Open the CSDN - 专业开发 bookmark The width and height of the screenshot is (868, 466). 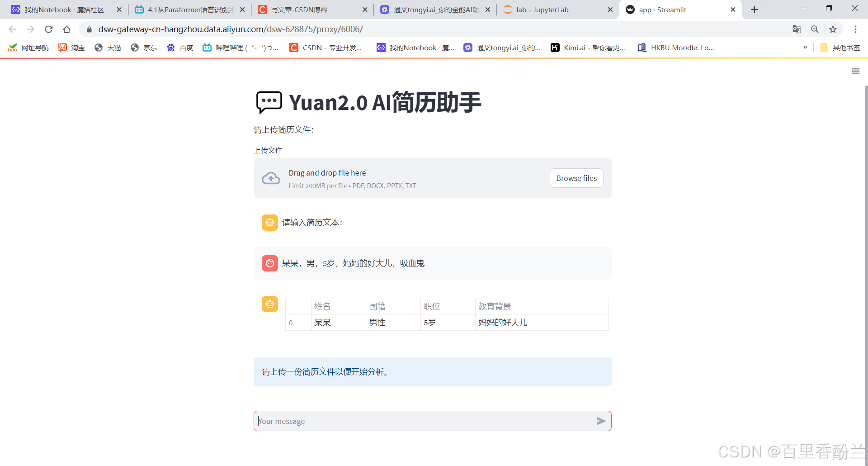(x=326, y=48)
